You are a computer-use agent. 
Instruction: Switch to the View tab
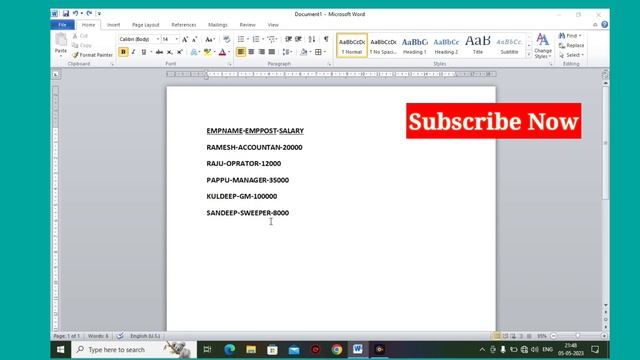coord(273,25)
